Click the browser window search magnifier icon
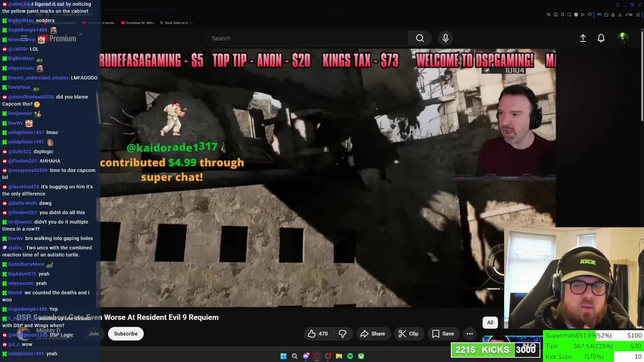 coord(617,5)
